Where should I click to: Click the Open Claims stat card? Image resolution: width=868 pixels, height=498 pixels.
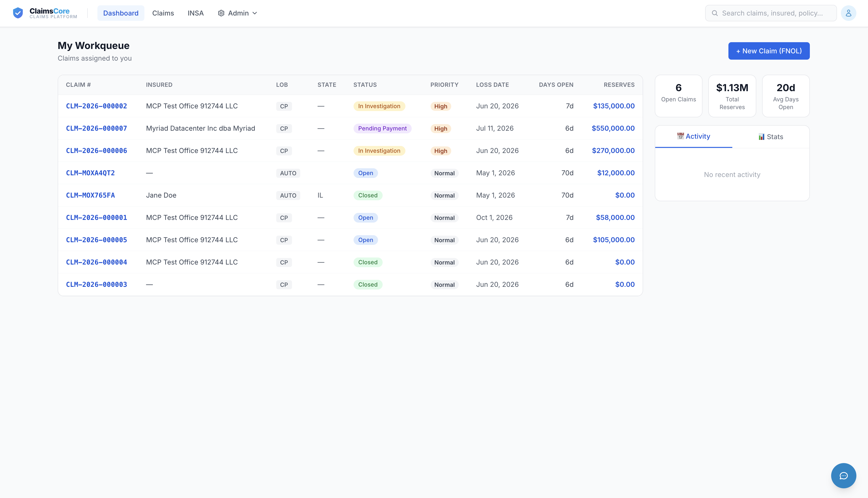tap(678, 96)
